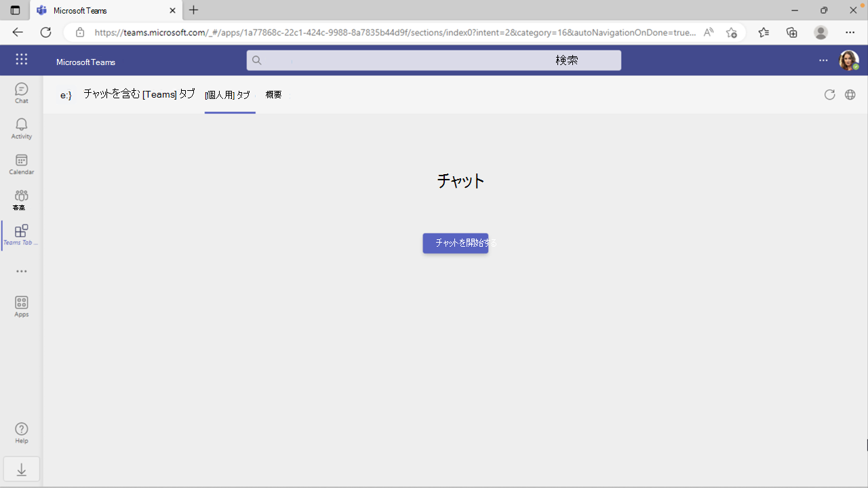Image resolution: width=868 pixels, height=488 pixels.
Task: Refresh the browser page
Action: 45,33
